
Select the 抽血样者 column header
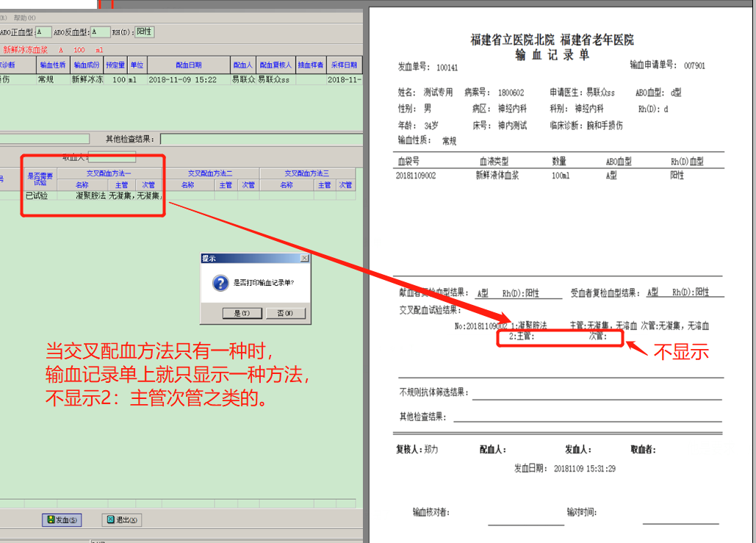point(311,65)
